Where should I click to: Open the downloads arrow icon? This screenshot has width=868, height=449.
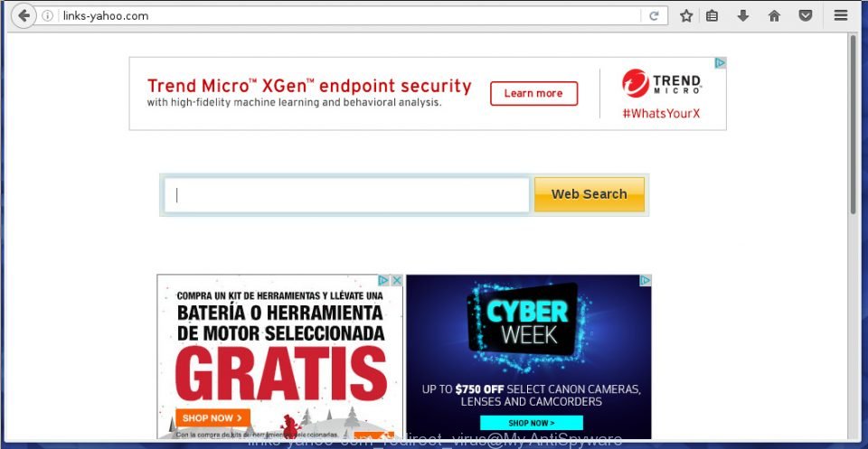tap(743, 16)
